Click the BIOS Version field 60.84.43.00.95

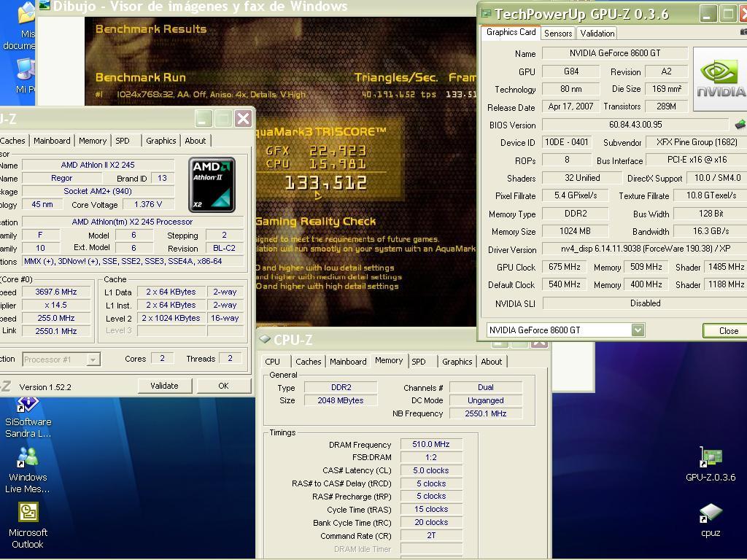(x=635, y=125)
